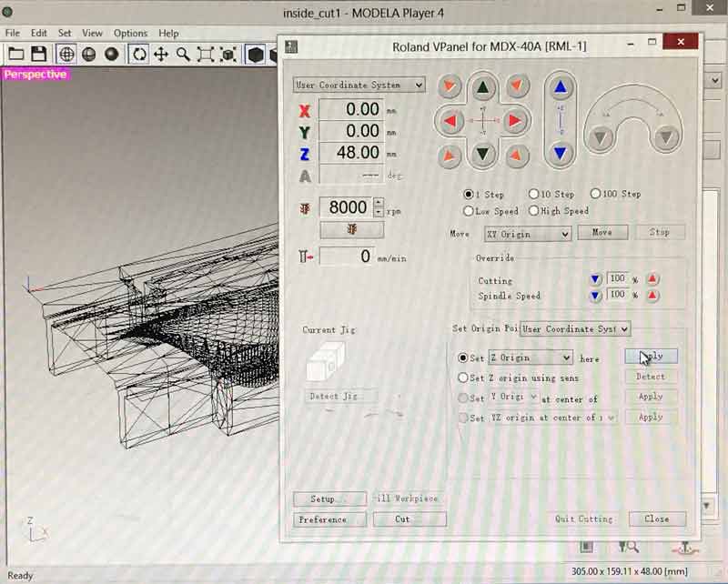Open Set Origin Point coordinate system dropdown
728x584 pixels.
(x=575, y=328)
